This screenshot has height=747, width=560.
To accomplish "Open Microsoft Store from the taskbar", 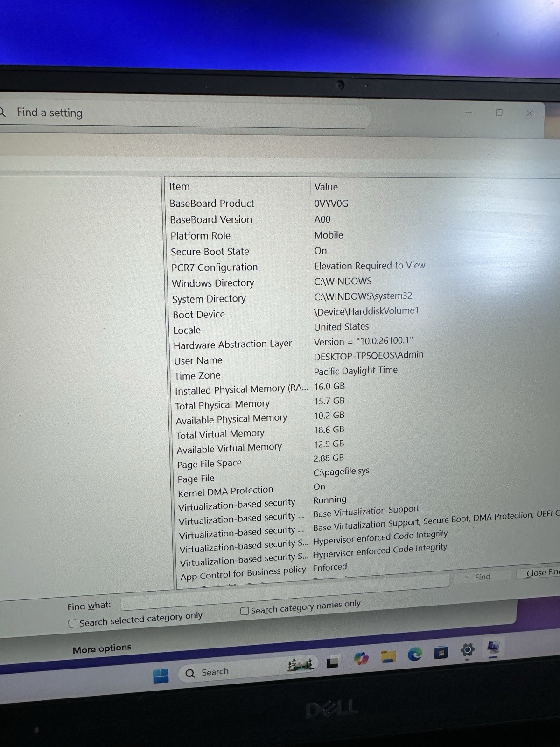I will (441, 652).
